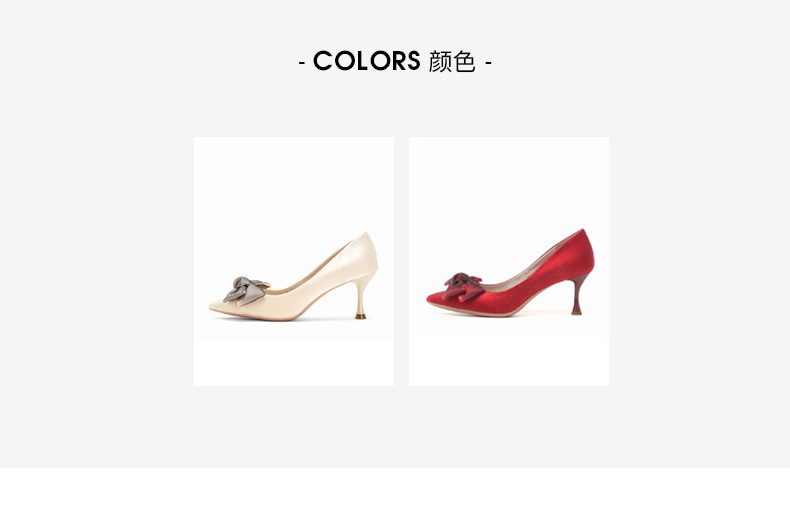Click the heel tip of red shoe
Screen dimensions: 790x511
coord(576,312)
